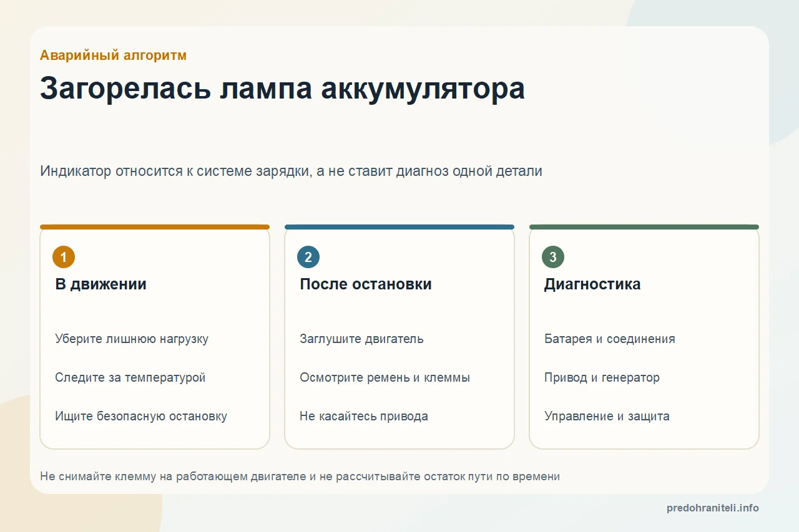This screenshot has height=532, width=799.
Task: Click the blue step 2 number badge
Action: [x=308, y=257]
